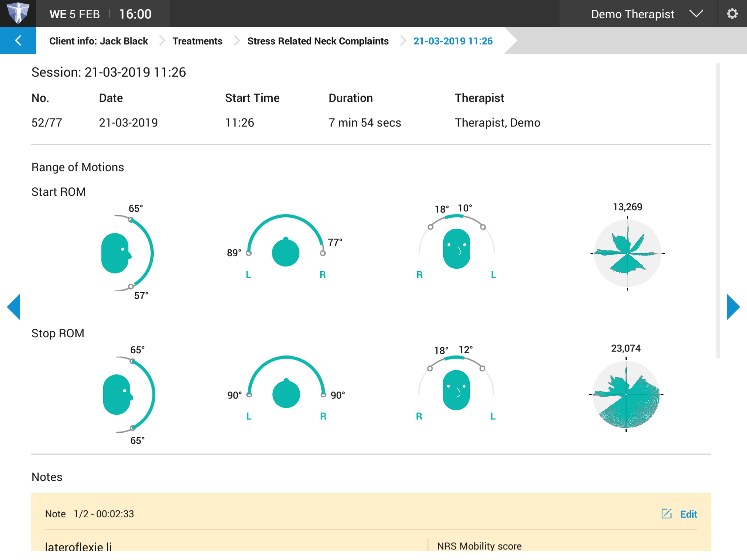The height and width of the screenshot is (560, 747).
Task: Open Client info: Jack Black breadcrumb
Action: 98,41
